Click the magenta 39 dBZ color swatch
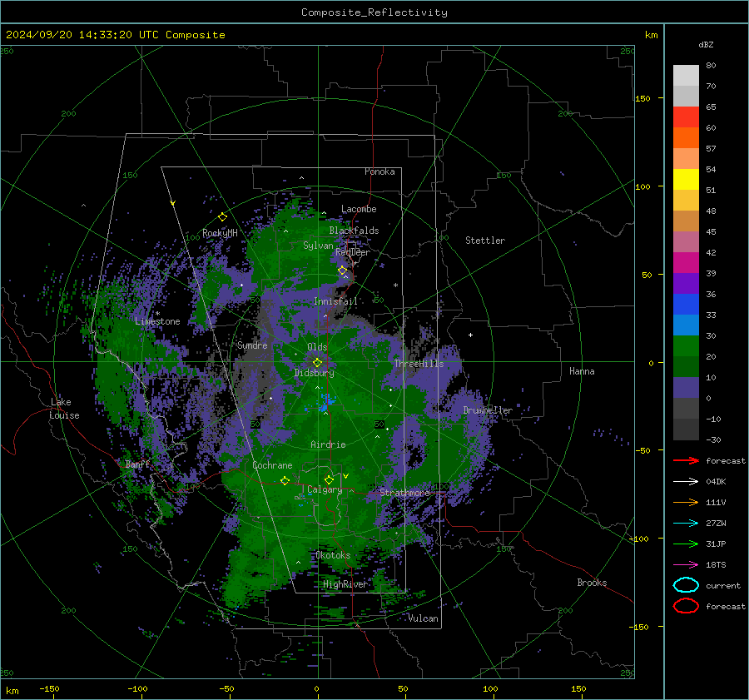749x700 pixels. [686, 263]
